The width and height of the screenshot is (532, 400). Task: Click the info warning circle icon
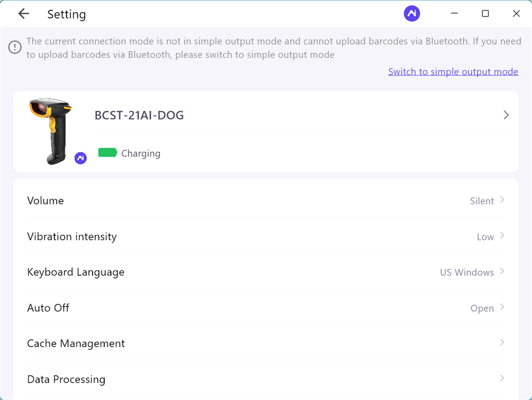pyautogui.click(x=15, y=47)
